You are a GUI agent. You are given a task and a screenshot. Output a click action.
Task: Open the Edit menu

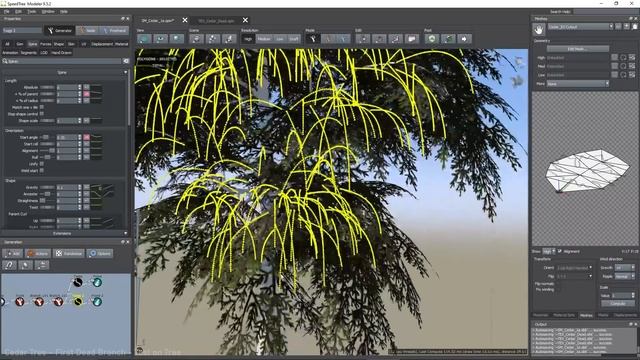click(x=18, y=11)
